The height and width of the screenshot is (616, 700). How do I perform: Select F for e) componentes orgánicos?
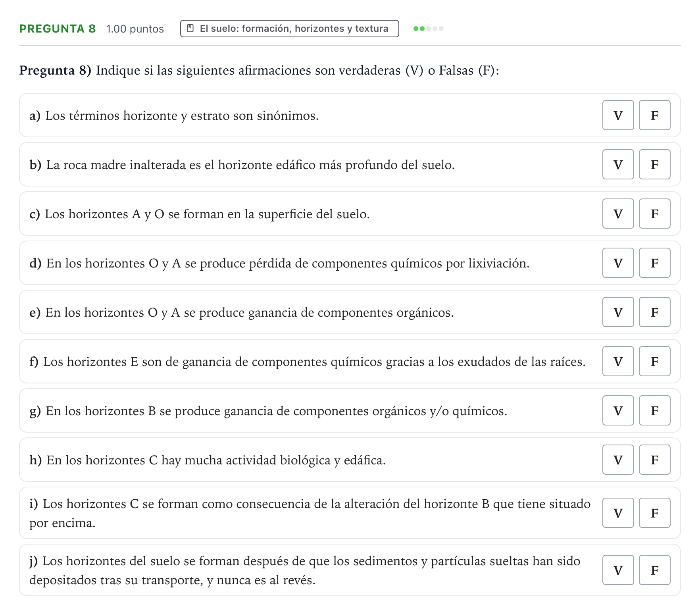tap(654, 312)
